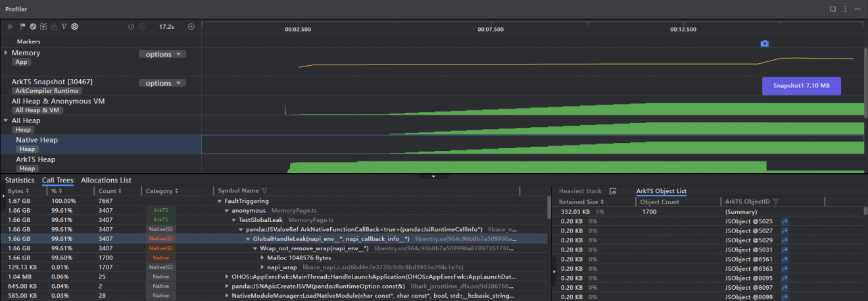Expand the Malloc 1048576 Bytes node
The height and width of the screenshot is (301, 868).
pos(262,258)
